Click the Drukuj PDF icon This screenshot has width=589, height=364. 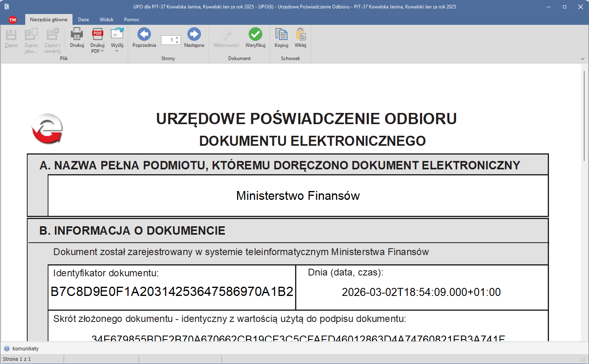point(97,34)
